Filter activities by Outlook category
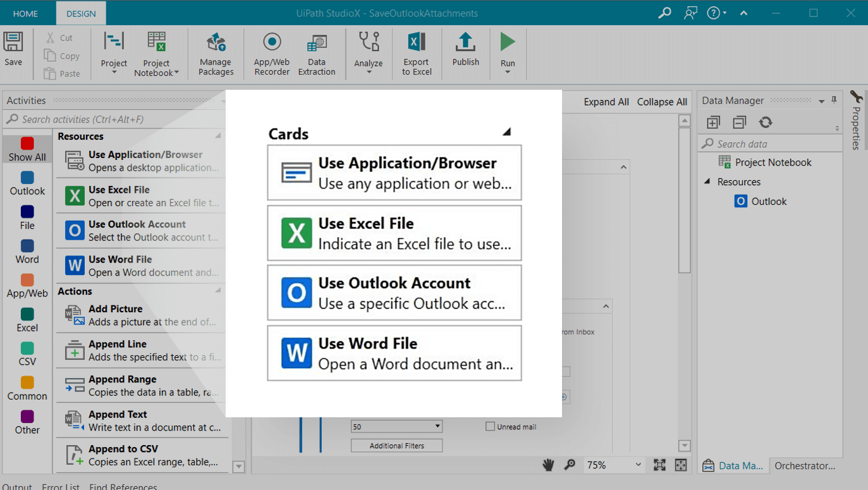Image resolution: width=868 pixels, height=490 pixels. (x=27, y=184)
